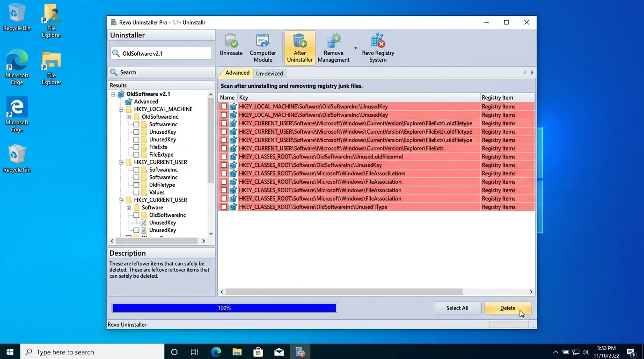
Task: Open the Mail app from the taskbar
Action: click(x=279, y=352)
